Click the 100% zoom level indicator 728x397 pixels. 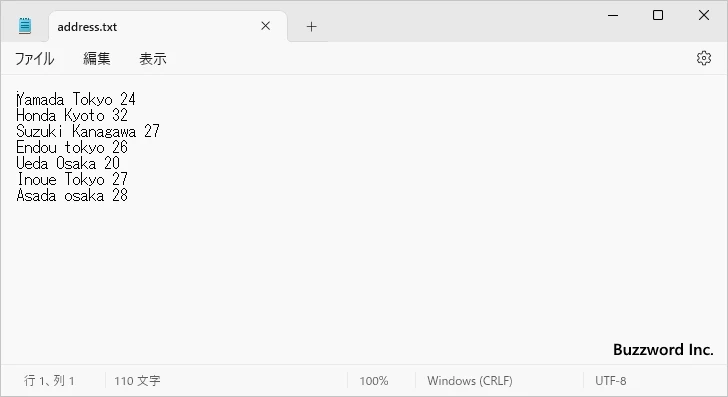click(374, 381)
